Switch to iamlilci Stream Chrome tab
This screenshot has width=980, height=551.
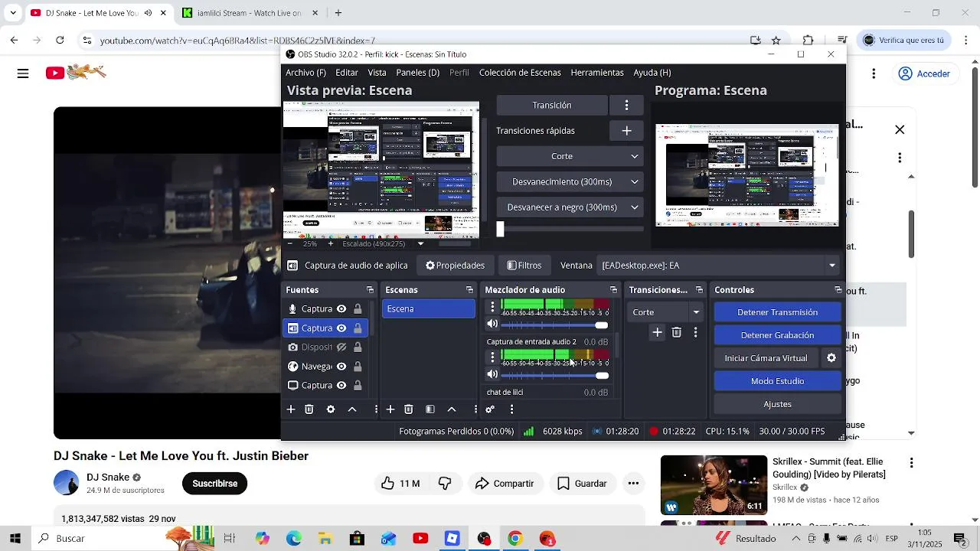pyautogui.click(x=250, y=13)
